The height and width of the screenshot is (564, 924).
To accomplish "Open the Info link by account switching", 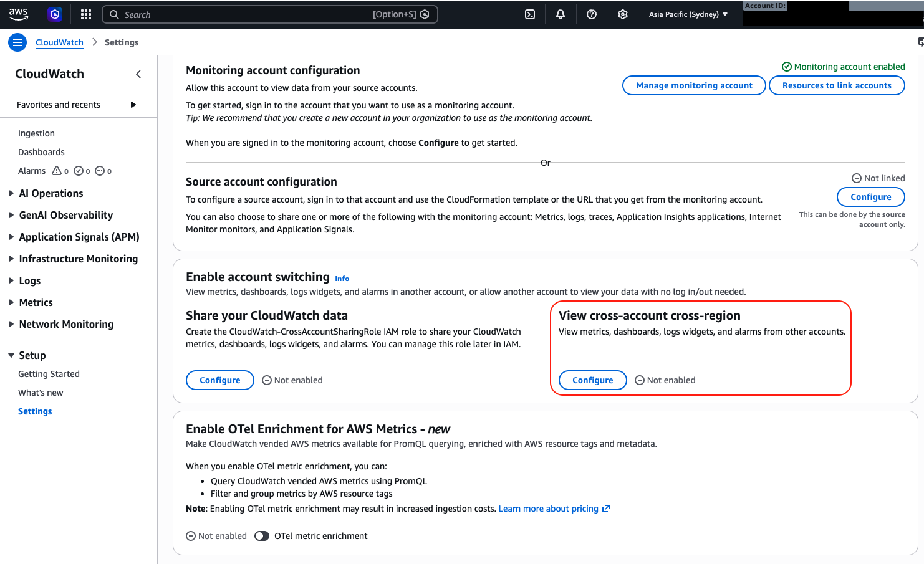I will coord(342,279).
